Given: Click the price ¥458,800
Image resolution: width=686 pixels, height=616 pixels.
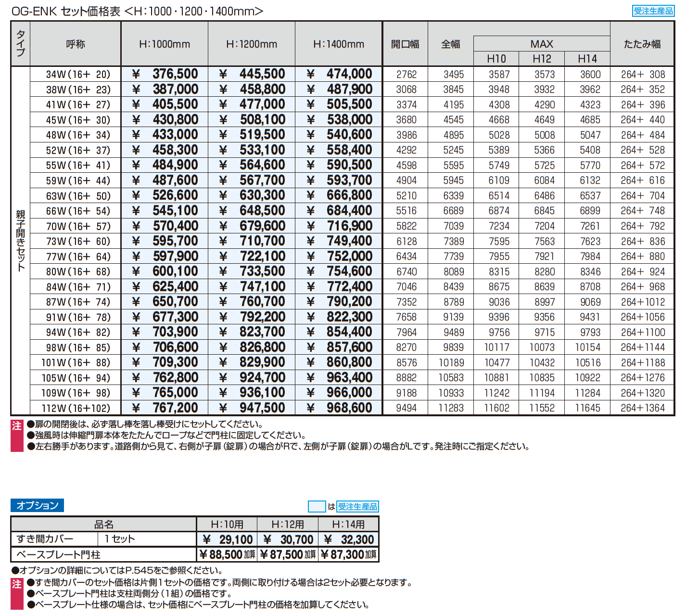Looking at the screenshot, I should (252, 89).
